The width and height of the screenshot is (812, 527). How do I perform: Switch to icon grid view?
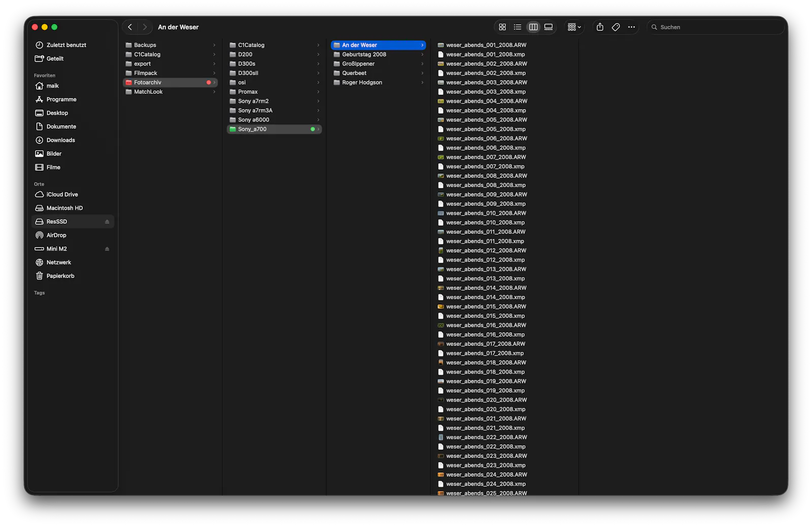click(502, 27)
